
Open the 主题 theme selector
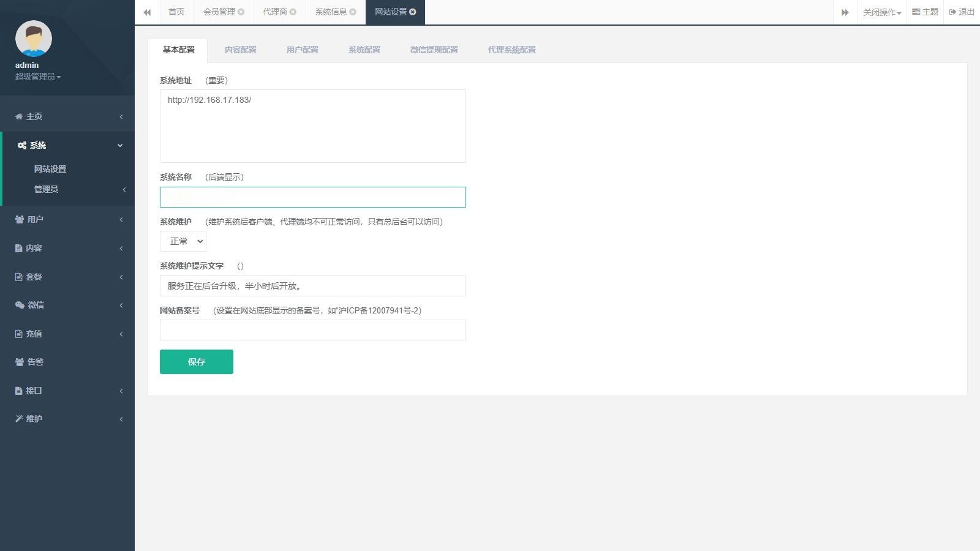[x=925, y=12]
